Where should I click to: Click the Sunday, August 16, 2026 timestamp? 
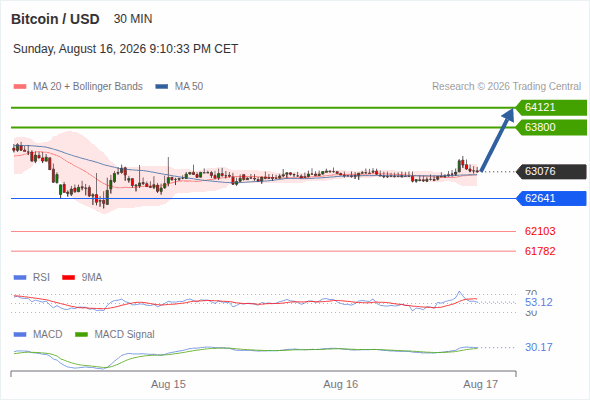tap(126, 49)
